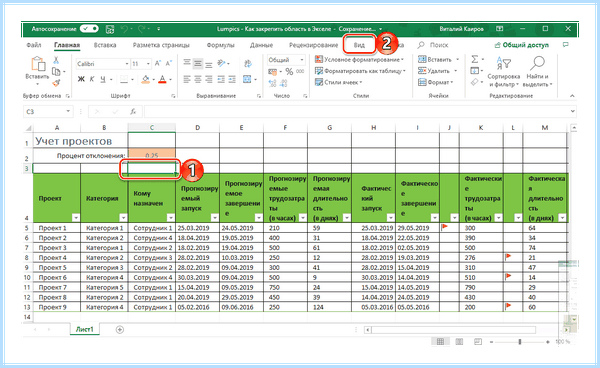This screenshot has width=600, height=368.
Task: Click the comma thousands separator icon
Action: (x=300, y=72)
